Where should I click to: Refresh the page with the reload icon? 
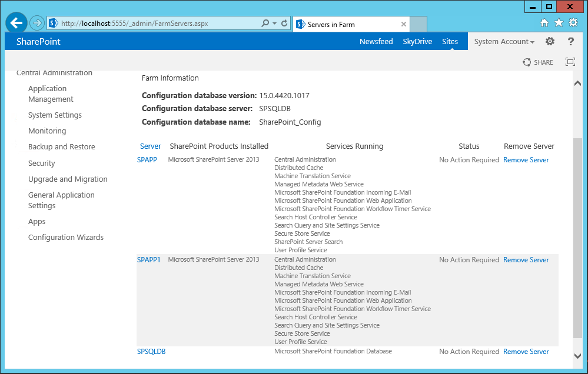coord(284,24)
